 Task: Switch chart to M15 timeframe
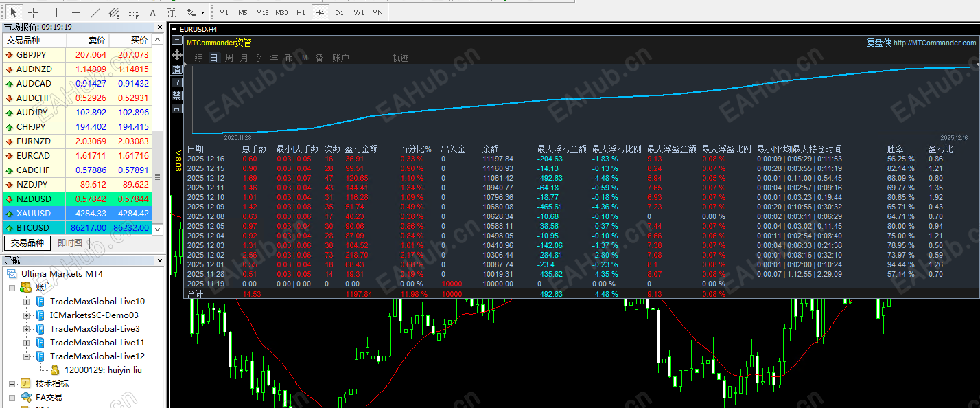click(262, 12)
